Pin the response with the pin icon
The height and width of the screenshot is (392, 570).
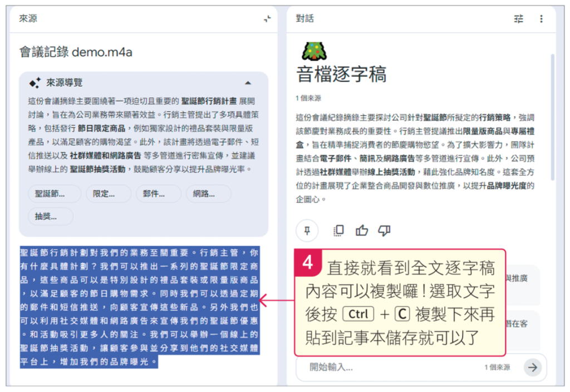coord(307,231)
